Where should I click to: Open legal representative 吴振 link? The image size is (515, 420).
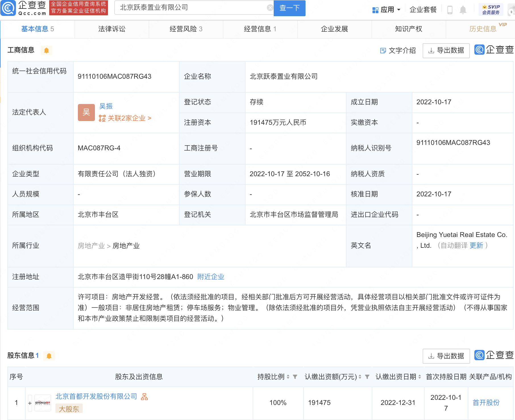point(106,106)
